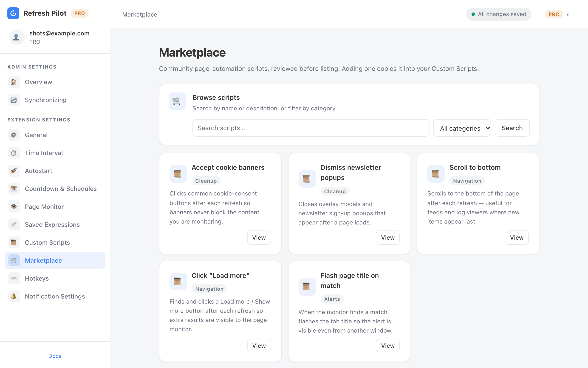Viewport: 588px width, 368px height.
Task: Click the Countdown & Schedules calendar icon
Action: 14,189
